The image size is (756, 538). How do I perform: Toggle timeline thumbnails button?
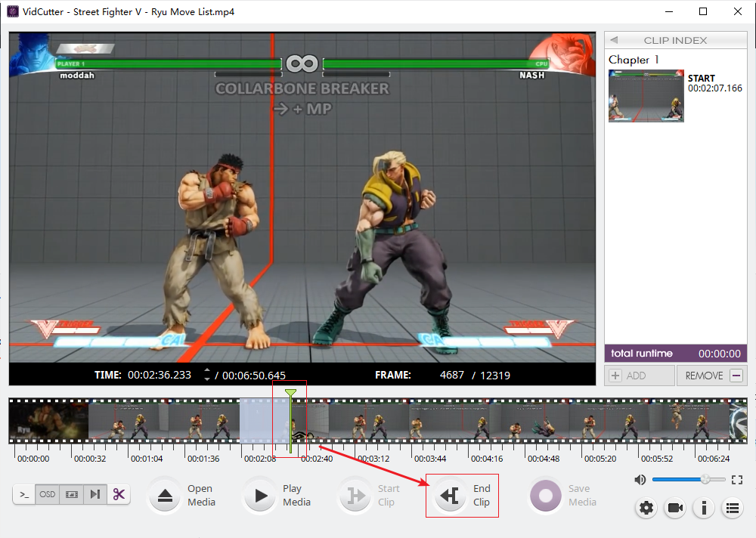pyautogui.click(x=71, y=495)
